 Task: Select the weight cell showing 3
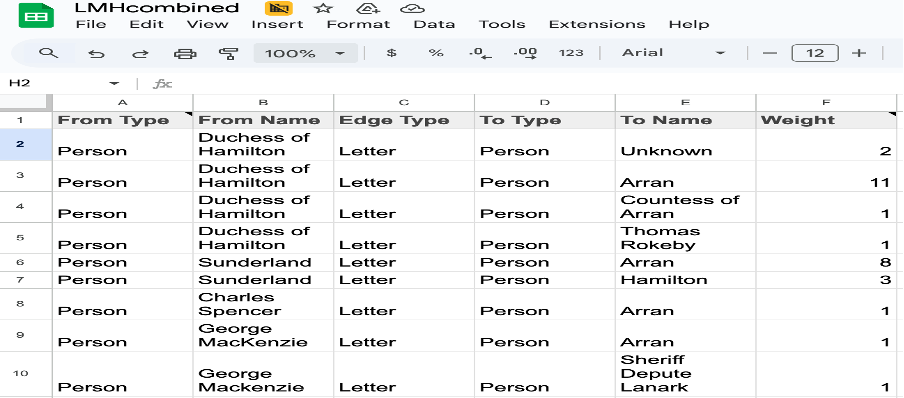(x=826, y=280)
